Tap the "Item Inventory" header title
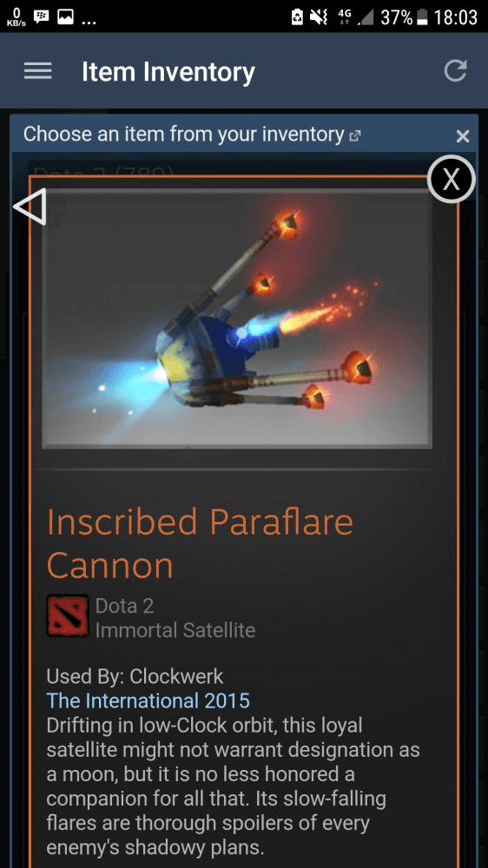The width and height of the screenshot is (488, 868). (x=168, y=72)
